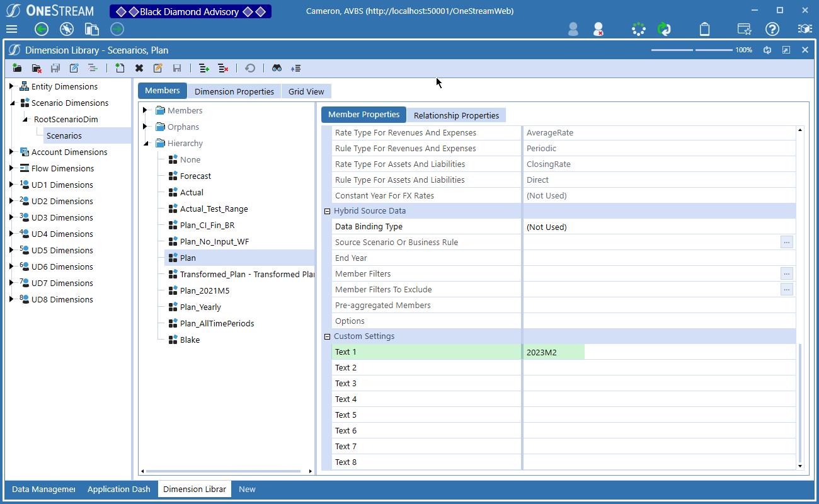Collapse the Custom Settings section
Image resolution: width=819 pixels, height=504 pixels.
coord(327,336)
